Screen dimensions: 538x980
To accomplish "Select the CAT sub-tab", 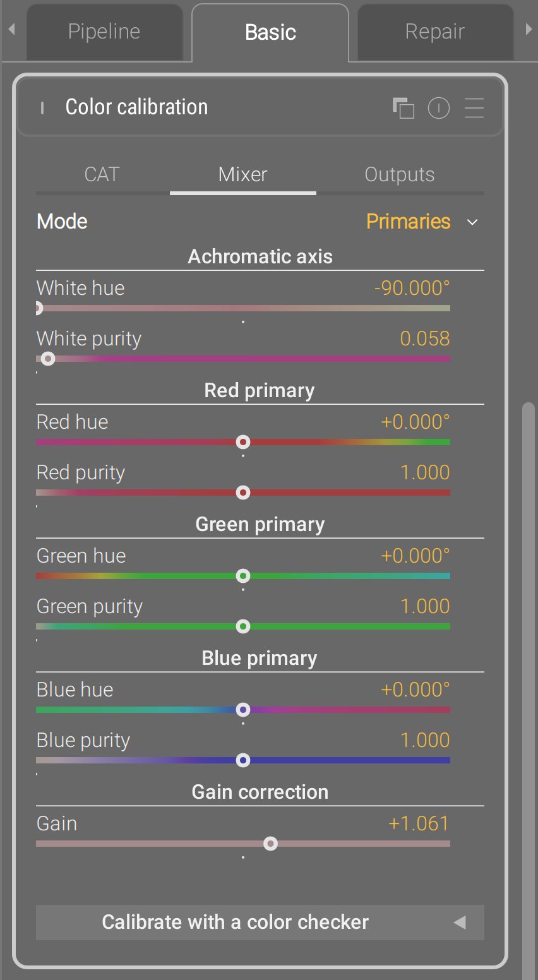I will (102, 174).
